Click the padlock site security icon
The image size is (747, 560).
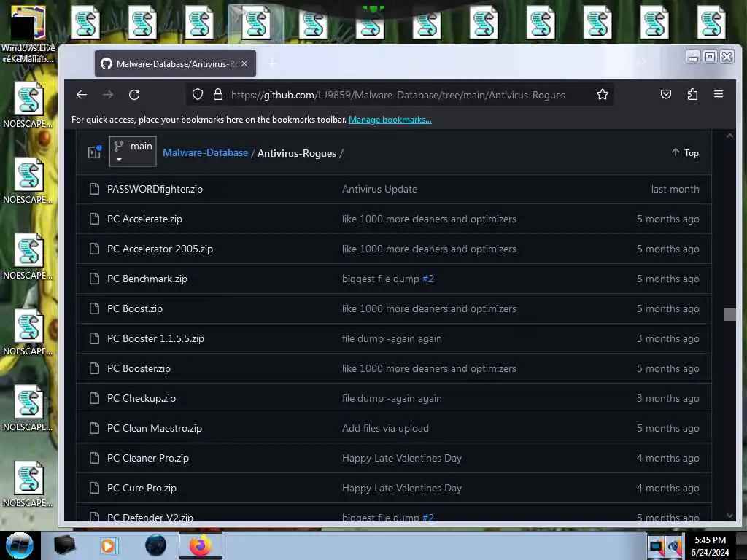218,94
